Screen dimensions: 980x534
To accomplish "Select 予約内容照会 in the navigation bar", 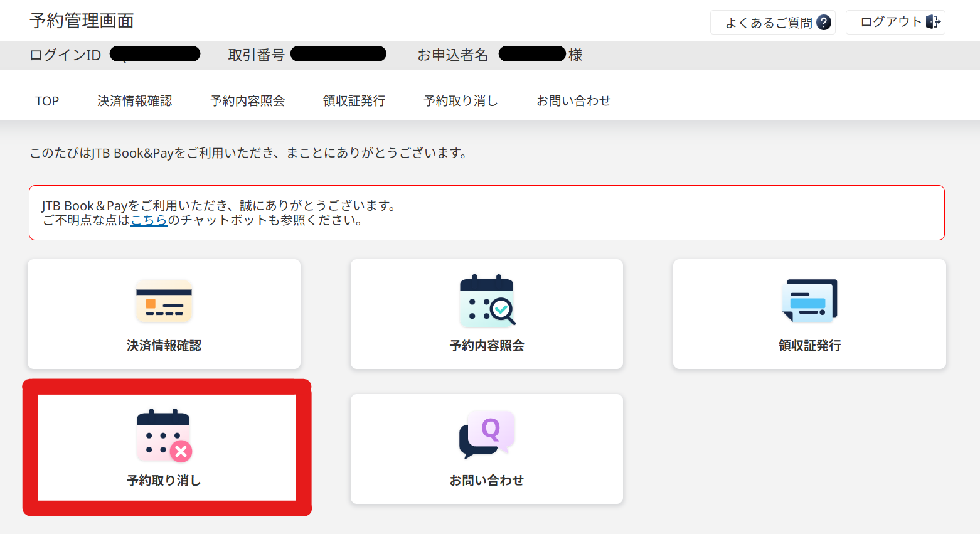I will point(247,101).
